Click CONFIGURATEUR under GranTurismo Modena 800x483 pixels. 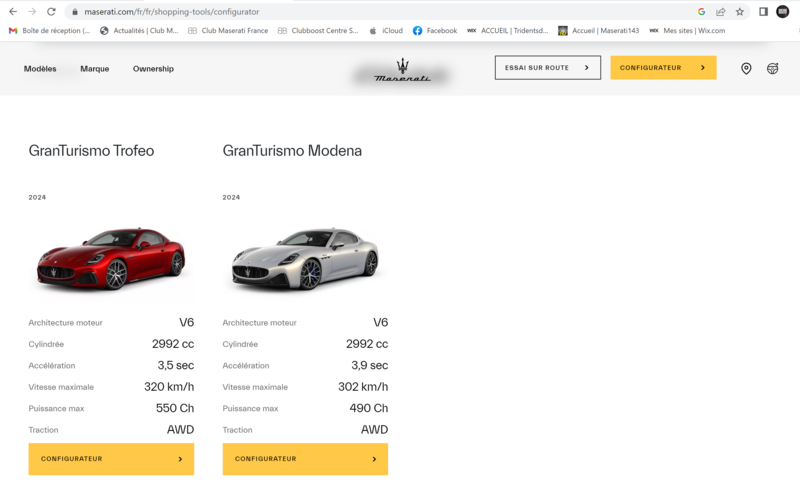click(305, 459)
